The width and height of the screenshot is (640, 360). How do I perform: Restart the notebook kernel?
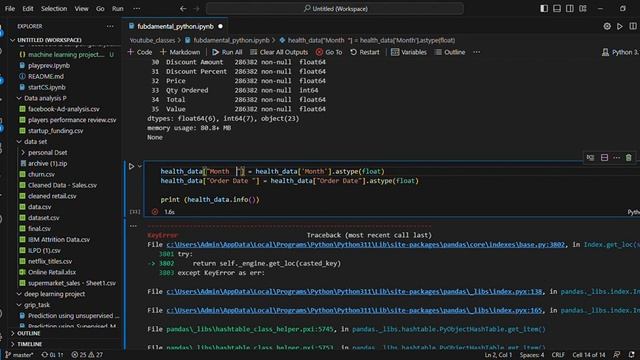(x=365, y=52)
